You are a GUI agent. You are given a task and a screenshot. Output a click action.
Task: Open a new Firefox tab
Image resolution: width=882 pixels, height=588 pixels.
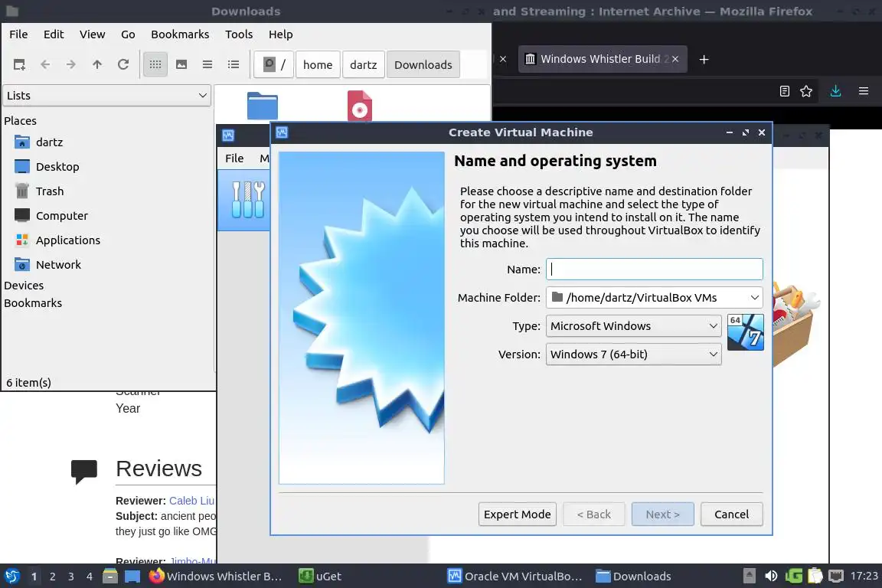pyautogui.click(x=704, y=59)
